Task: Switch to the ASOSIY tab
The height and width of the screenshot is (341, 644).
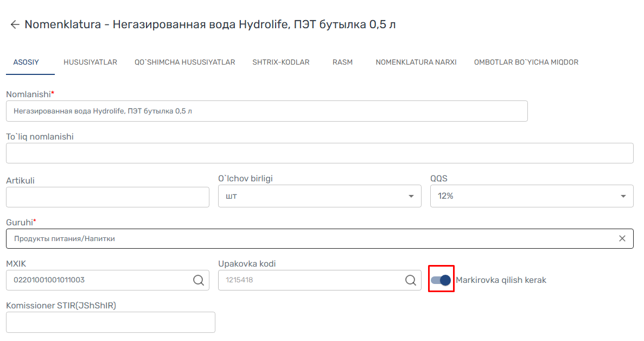Action: (26, 62)
